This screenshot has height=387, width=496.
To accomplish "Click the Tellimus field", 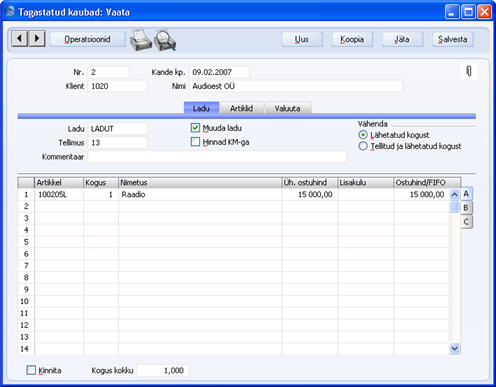I will [117, 143].
